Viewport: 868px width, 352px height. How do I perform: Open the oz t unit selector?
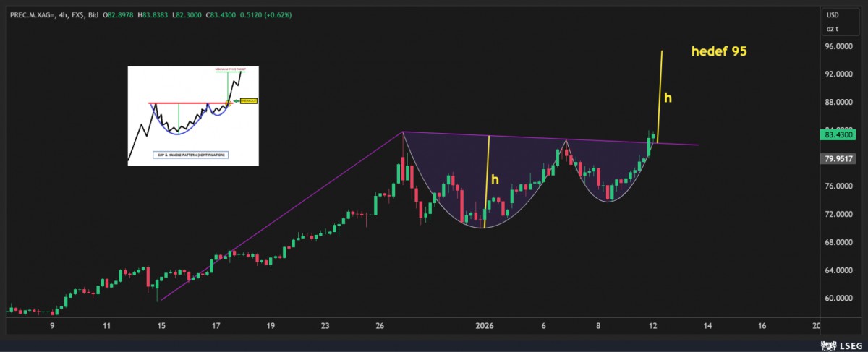pos(833,29)
